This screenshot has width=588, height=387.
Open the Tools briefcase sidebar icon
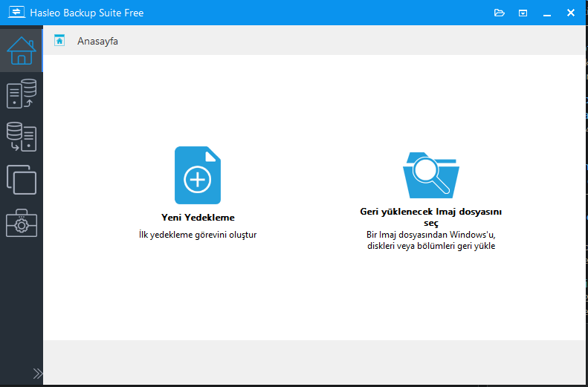22,223
